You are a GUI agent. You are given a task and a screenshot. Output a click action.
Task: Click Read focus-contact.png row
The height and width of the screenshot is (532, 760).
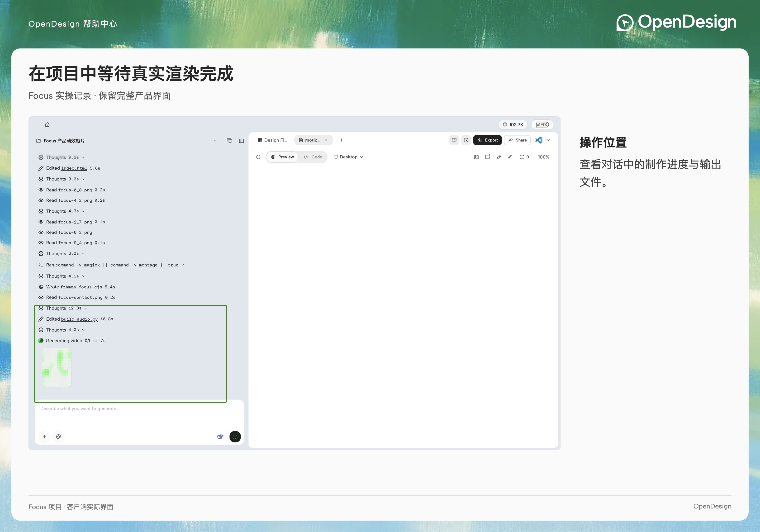tap(77, 297)
